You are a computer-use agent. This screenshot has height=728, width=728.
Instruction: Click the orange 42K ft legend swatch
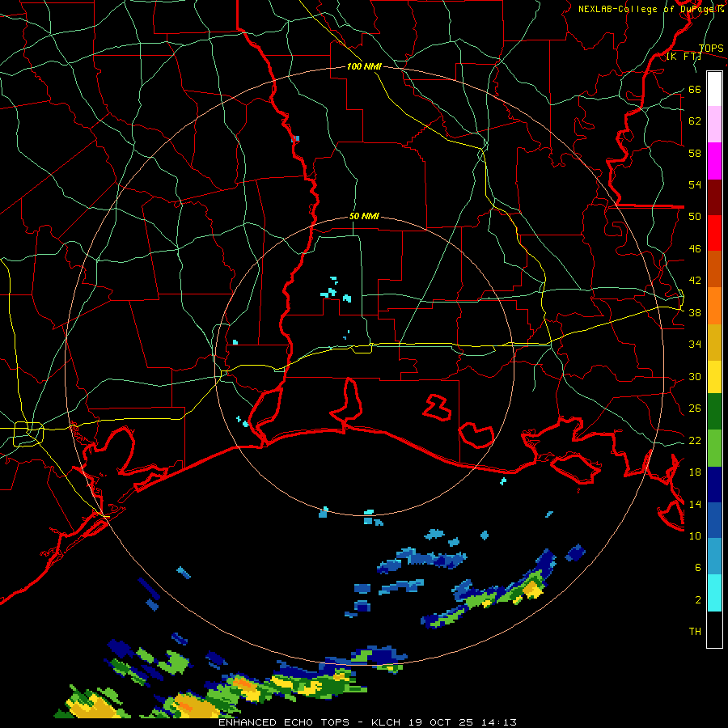point(714,306)
